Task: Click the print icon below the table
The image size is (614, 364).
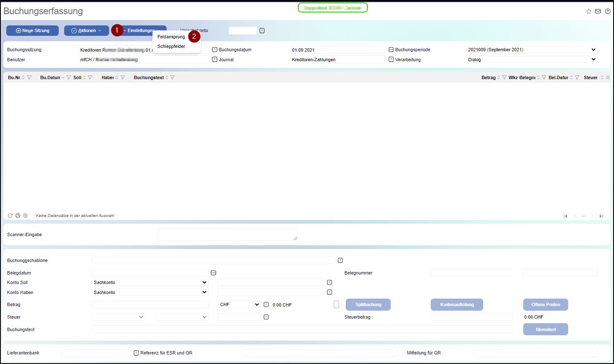Action: click(x=18, y=216)
